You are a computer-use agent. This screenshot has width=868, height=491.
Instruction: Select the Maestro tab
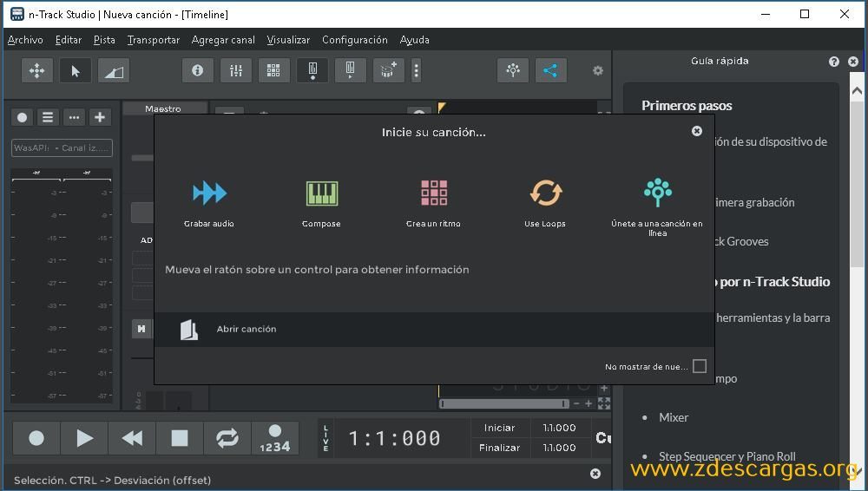[x=163, y=108]
